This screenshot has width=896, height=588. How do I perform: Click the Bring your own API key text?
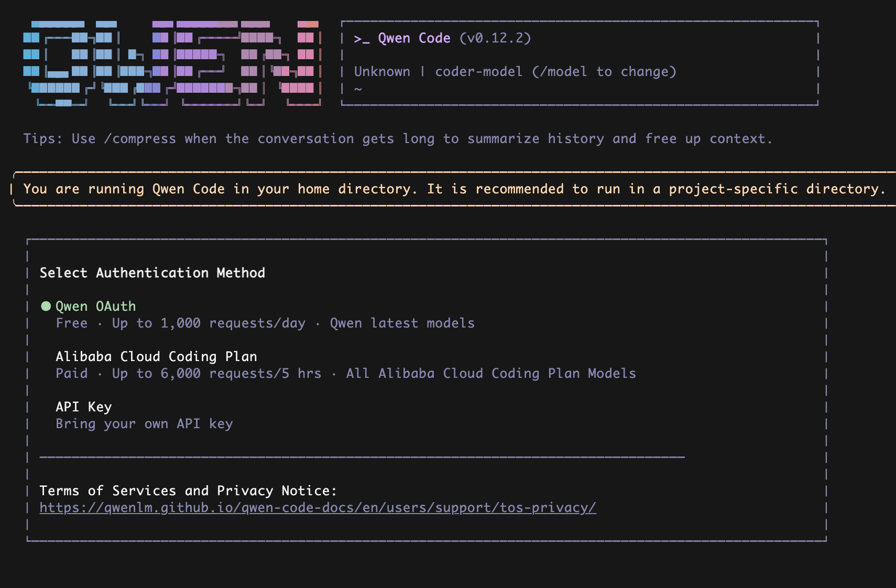(x=144, y=423)
